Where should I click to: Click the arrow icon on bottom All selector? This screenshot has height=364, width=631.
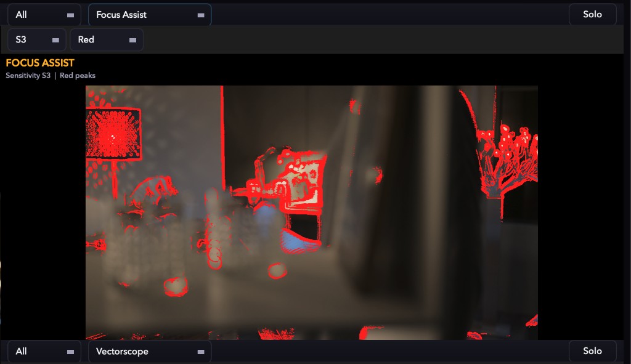70,352
